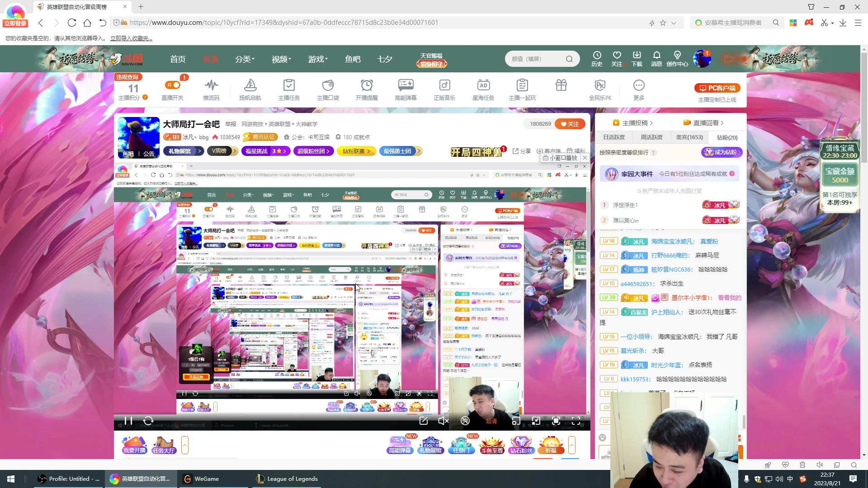The height and width of the screenshot is (488, 868).
Task: Open 星海任务 AD icon
Action: (x=483, y=89)
